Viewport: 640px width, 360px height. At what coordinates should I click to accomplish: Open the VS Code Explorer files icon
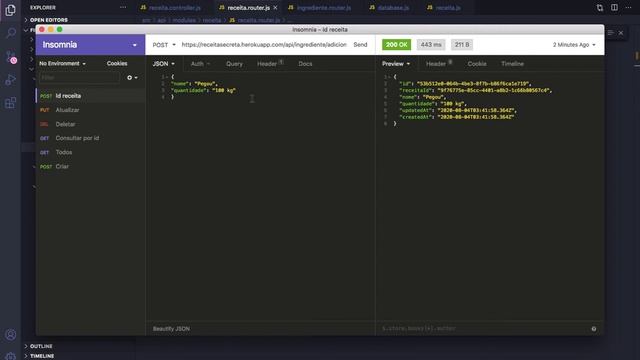click(11, 10)
